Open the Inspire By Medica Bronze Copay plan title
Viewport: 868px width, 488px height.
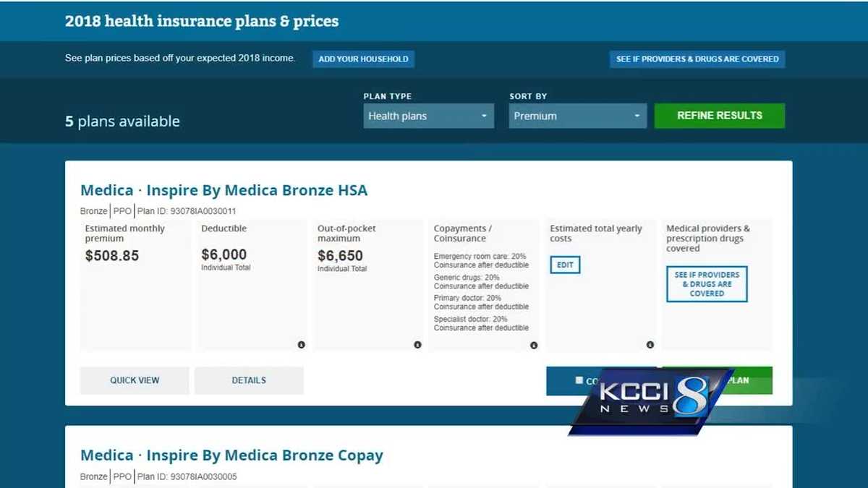click(231, 455)
